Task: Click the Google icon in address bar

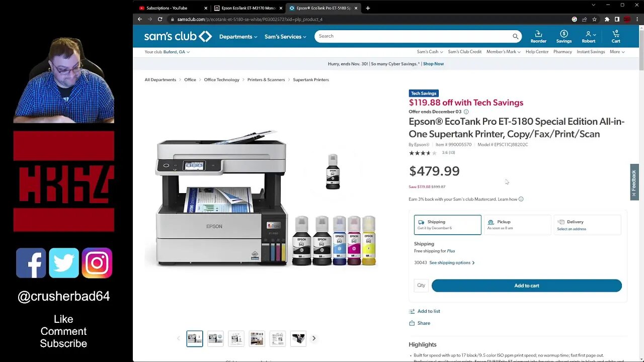Action: click(x=575, y=19)
